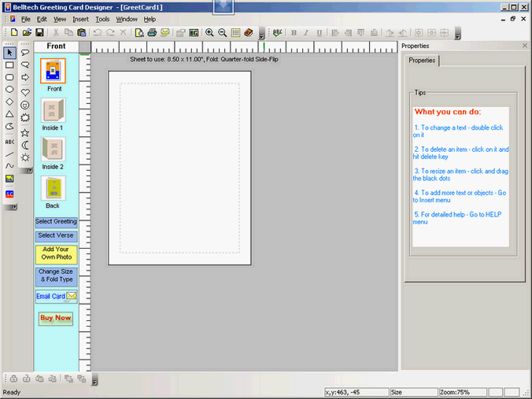This screenshot has width=532, height=399.
Task: Click the SC icon in the left toolbar
Action: pyautogui.click(x=9, y=194)
